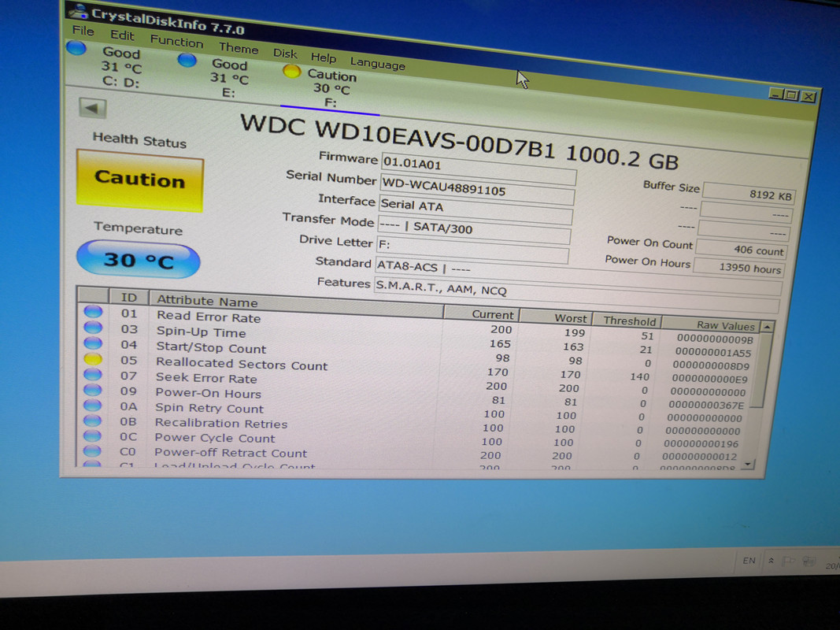This screenshot has height=630, width=840.
Task: Click the Buffer Size value 8192 KB
Action: click(749, 194)
